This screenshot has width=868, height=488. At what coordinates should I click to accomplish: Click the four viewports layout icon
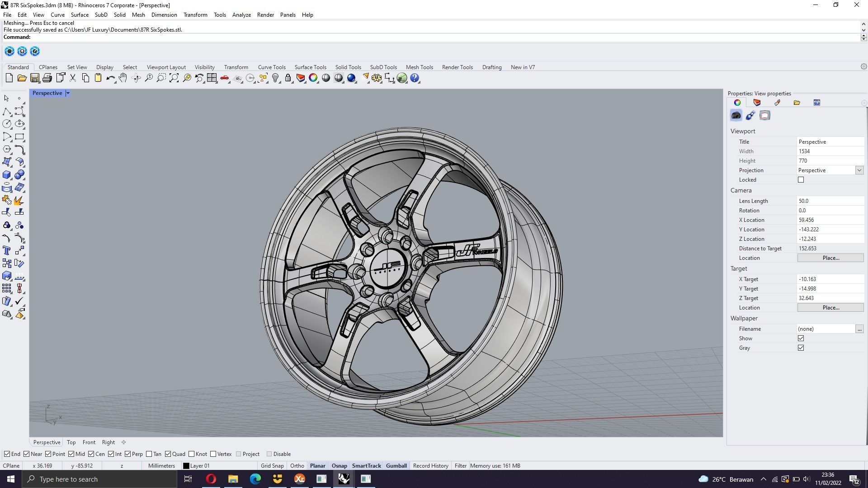pyautogui.click(x=212, y=78)
